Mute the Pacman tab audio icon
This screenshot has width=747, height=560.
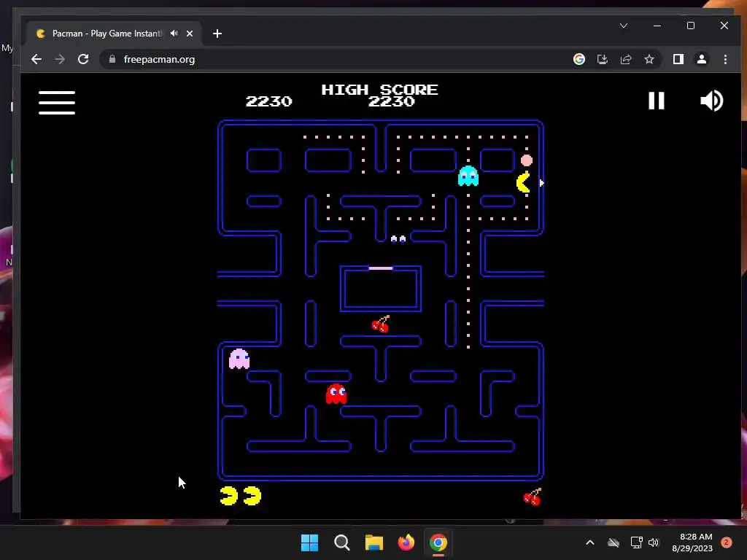click(174, 34)
